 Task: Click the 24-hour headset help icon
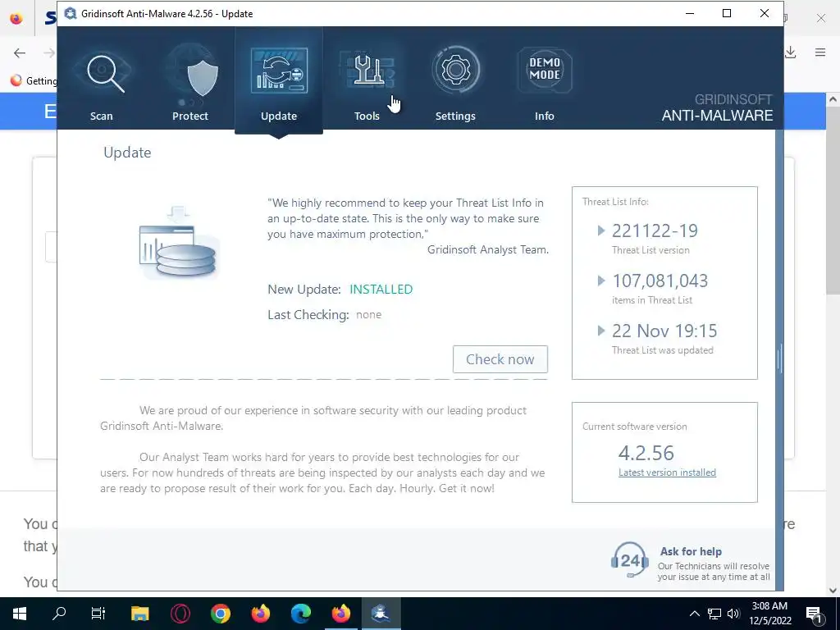point(629,559)
